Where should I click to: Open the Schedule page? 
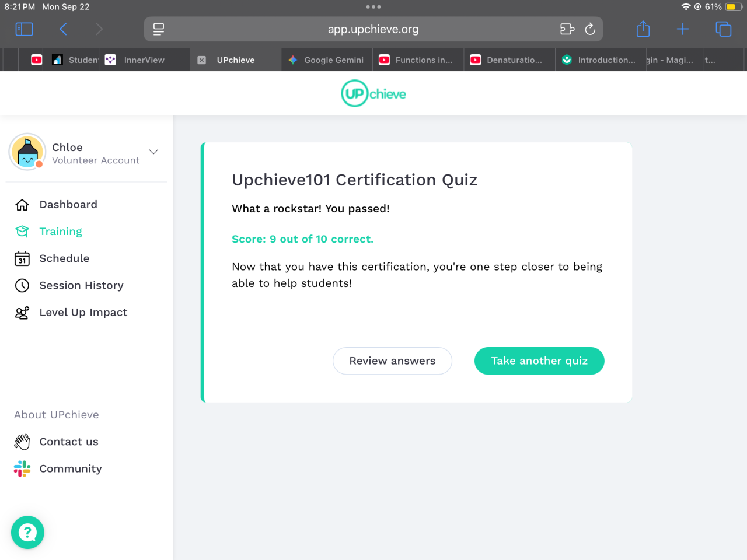pyautogui.click(x=64, y=258)
